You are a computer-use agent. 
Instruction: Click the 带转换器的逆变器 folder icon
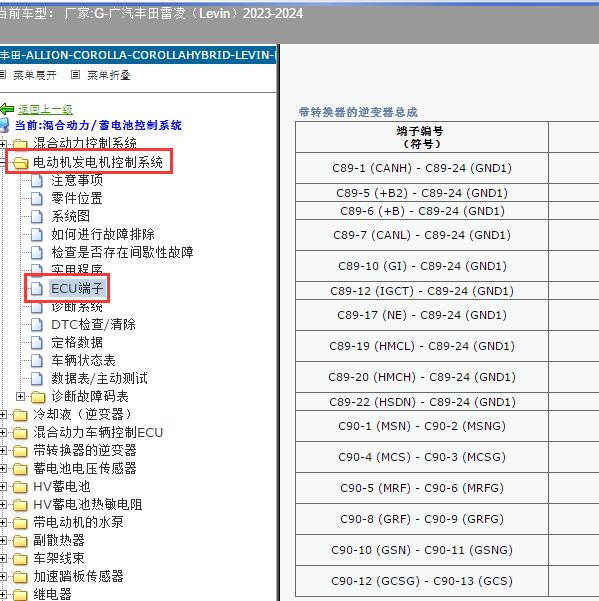pos(20,451)
